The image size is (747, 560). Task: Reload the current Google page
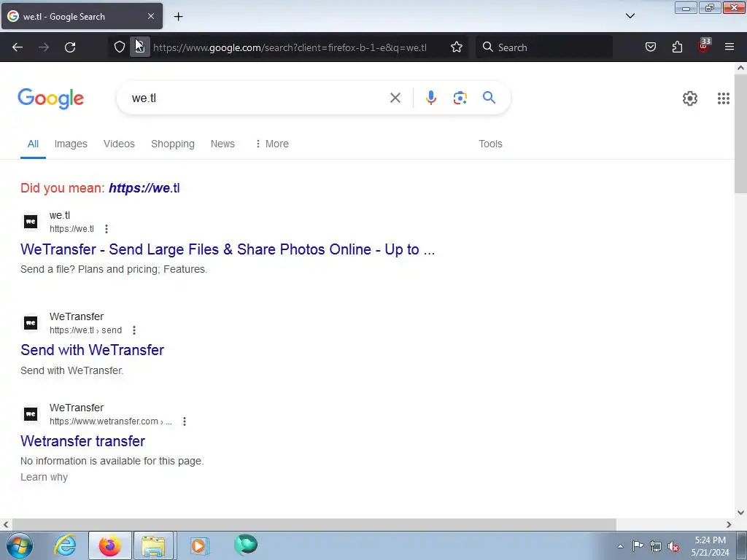tap(70, 47)
